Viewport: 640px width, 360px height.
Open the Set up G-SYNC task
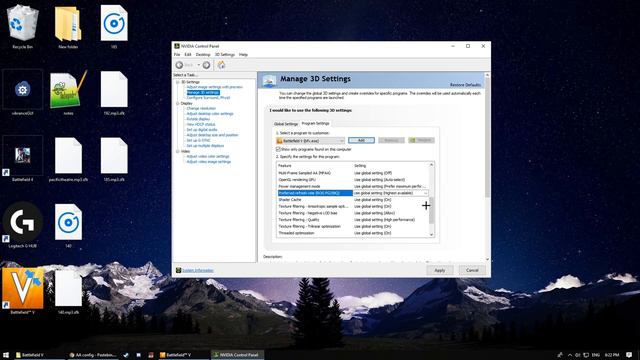click(x=198, y=140)
